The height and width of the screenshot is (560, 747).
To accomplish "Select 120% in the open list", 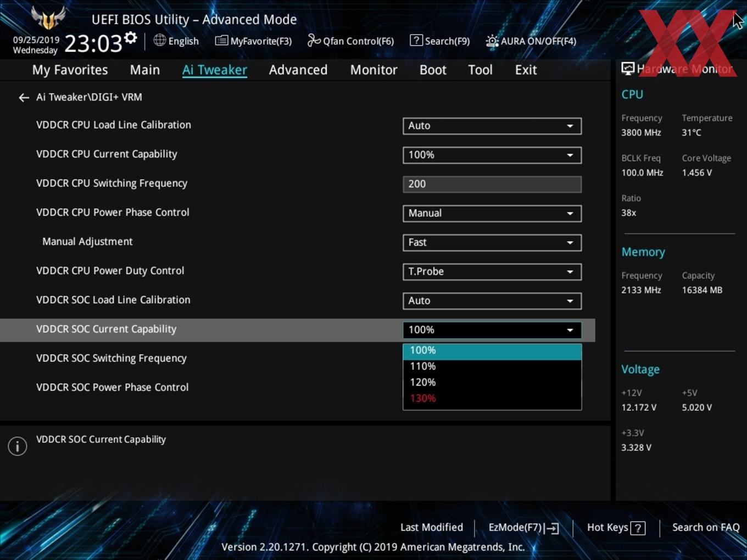I will point(492,382).
